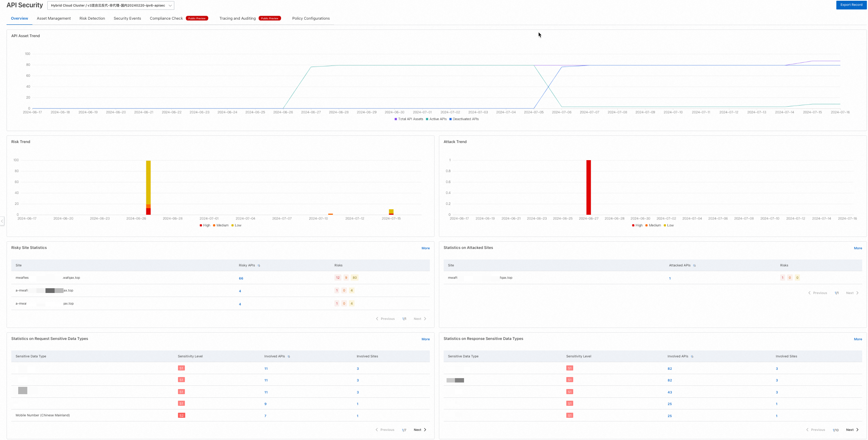This screenshot has height=440, width=868.
Task: Open the Asset Management tab
Action: click(53, 18)
